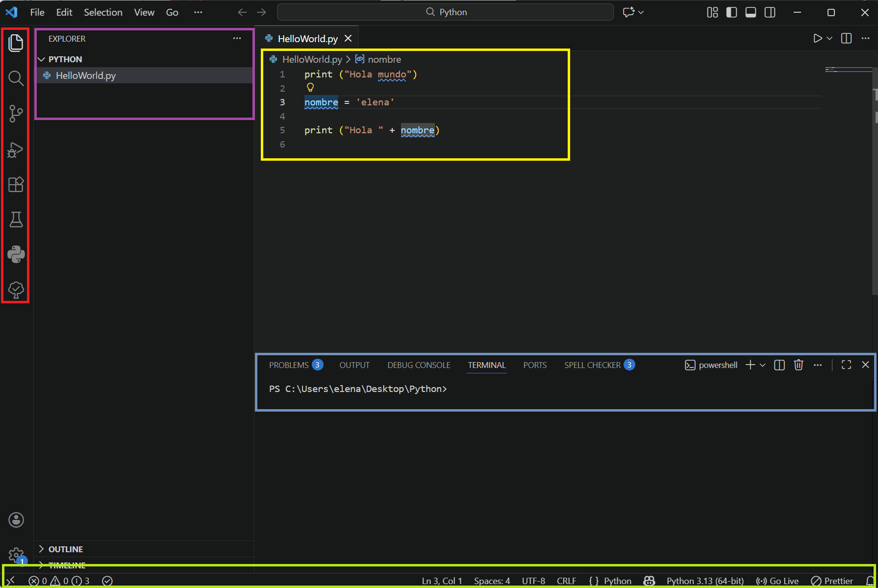Collapse the PYTHON folder section
Image resolution: width=878 pixels, height=588 pixels.
click(42, 59)
